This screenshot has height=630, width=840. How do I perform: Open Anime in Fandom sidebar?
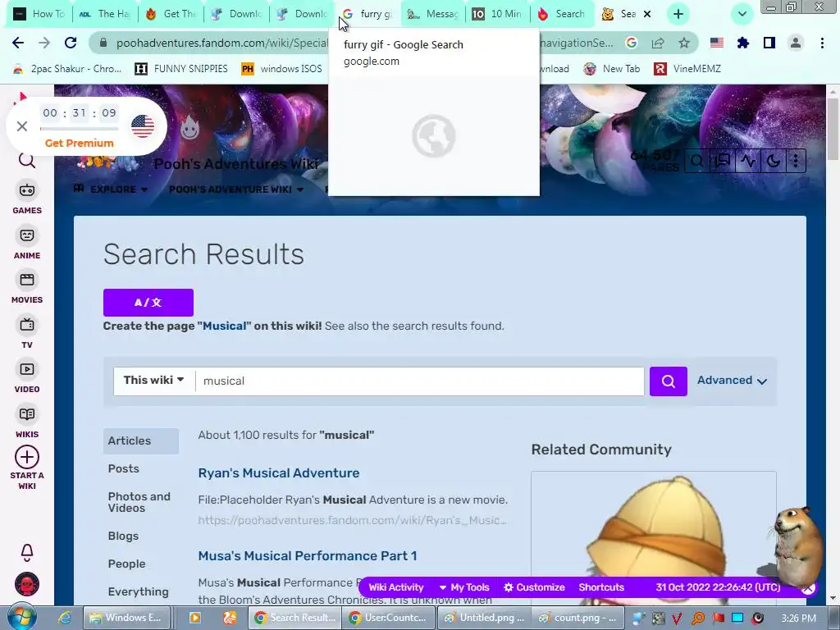pos(27,243)
